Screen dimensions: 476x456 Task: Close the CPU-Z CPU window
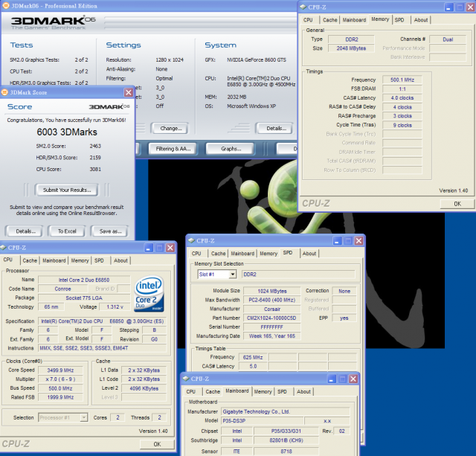170,248
